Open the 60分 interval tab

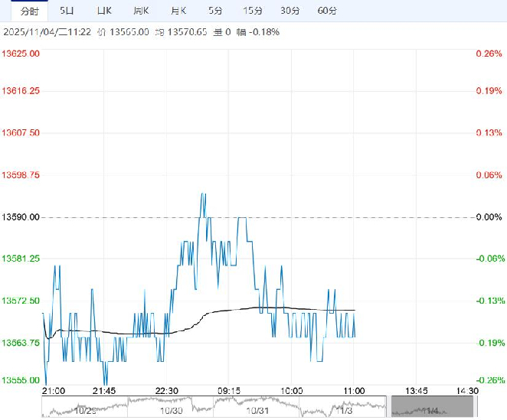point(326,11)
